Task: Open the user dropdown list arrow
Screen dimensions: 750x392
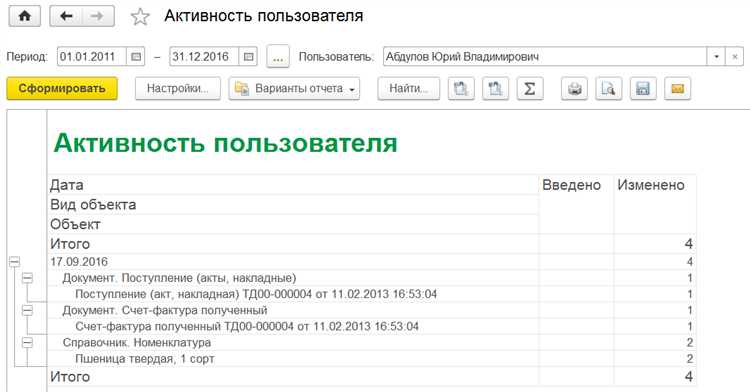Action: (x=716, y=57)
